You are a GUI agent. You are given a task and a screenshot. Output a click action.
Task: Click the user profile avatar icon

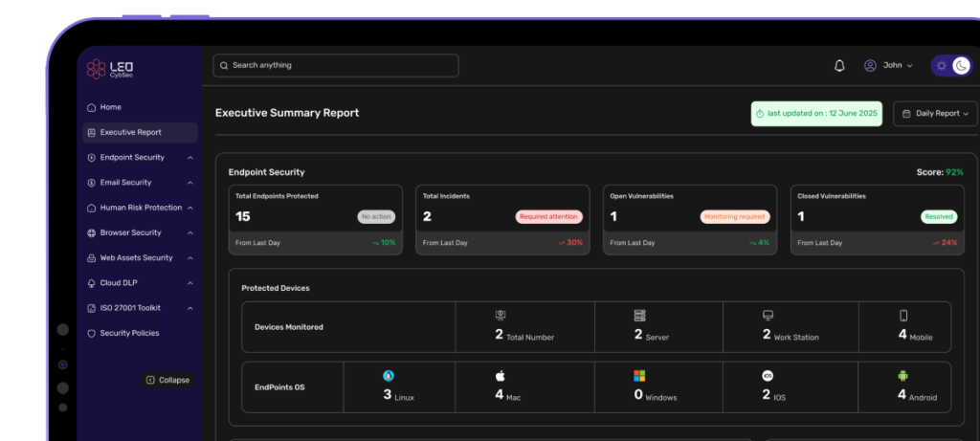tap(870, 65)
